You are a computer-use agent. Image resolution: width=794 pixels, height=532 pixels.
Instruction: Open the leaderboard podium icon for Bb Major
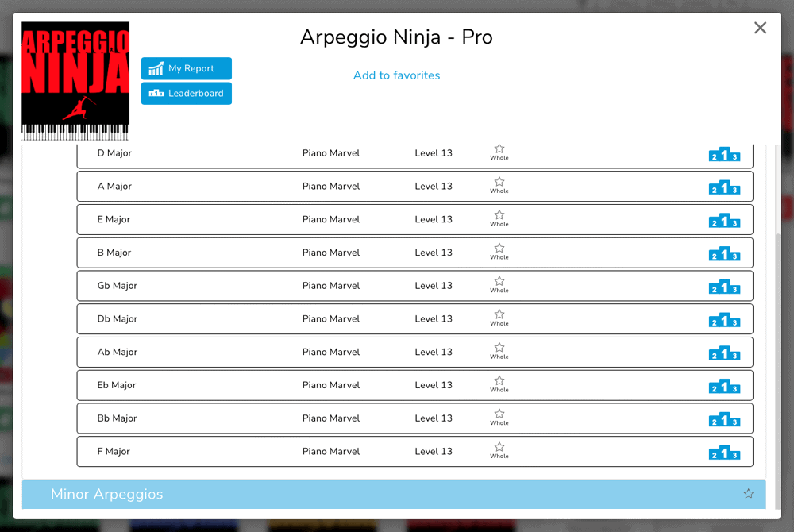coord(725,419)
